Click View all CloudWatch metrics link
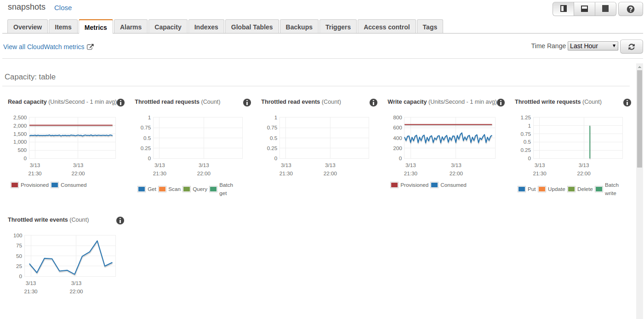 tap(43, 46)
